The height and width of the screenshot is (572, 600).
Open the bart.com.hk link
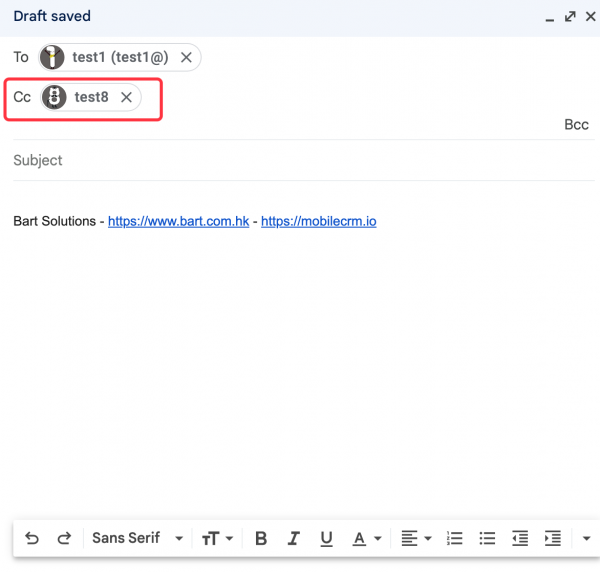coord(178,221)
